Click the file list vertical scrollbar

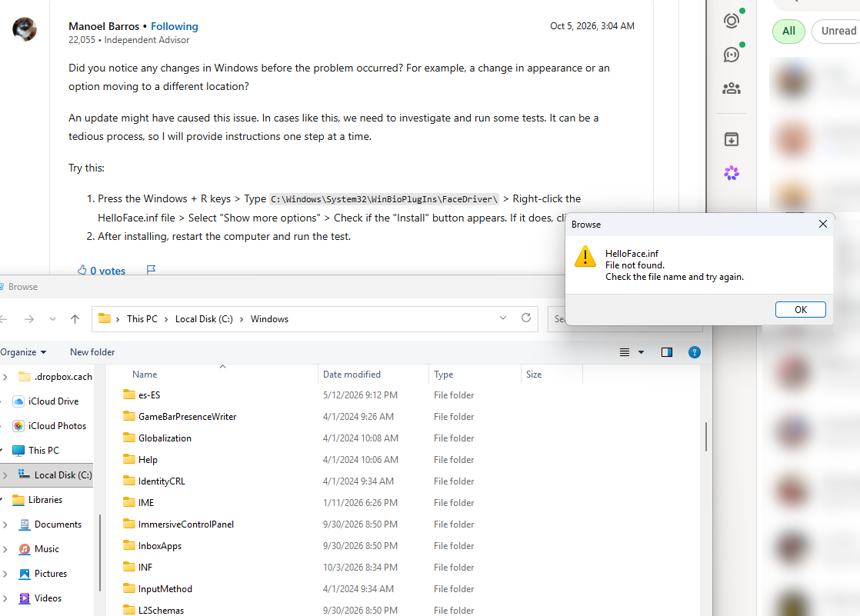click(706, 437)
